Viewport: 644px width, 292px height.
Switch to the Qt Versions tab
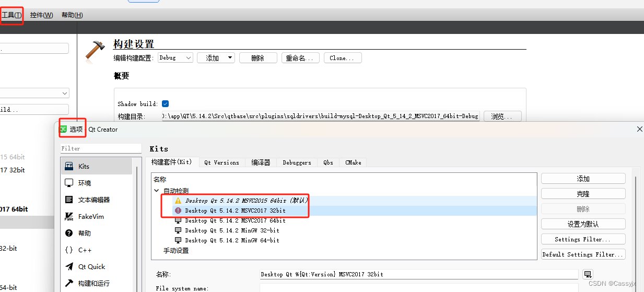point(221,162)
